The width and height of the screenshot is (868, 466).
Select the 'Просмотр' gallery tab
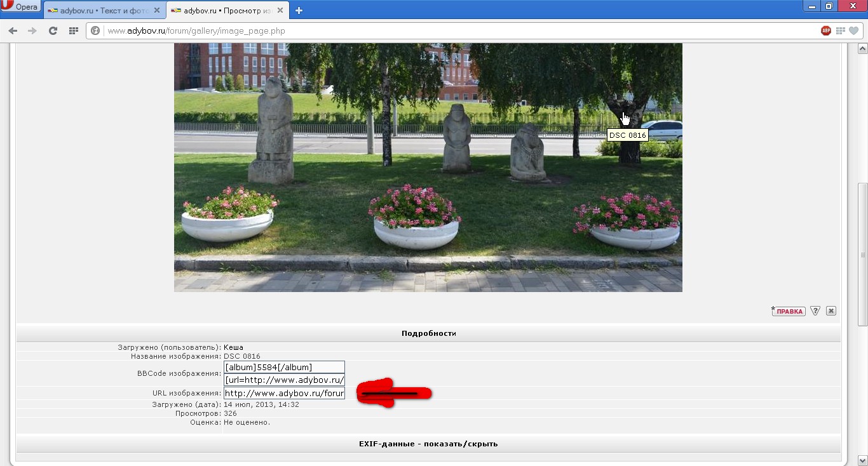click(222, 11)
